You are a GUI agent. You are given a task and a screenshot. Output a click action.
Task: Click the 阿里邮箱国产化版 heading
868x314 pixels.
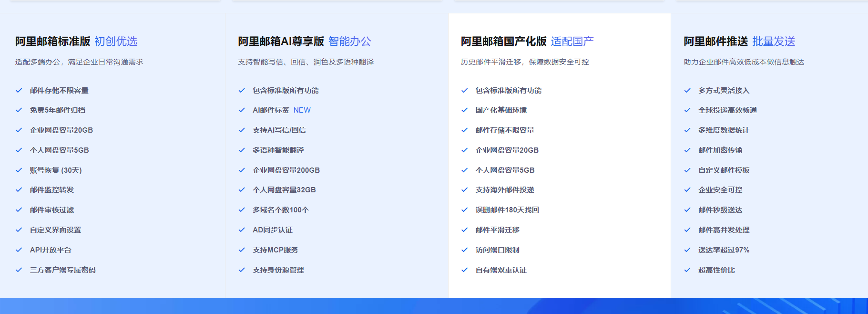tap(504, 42)
